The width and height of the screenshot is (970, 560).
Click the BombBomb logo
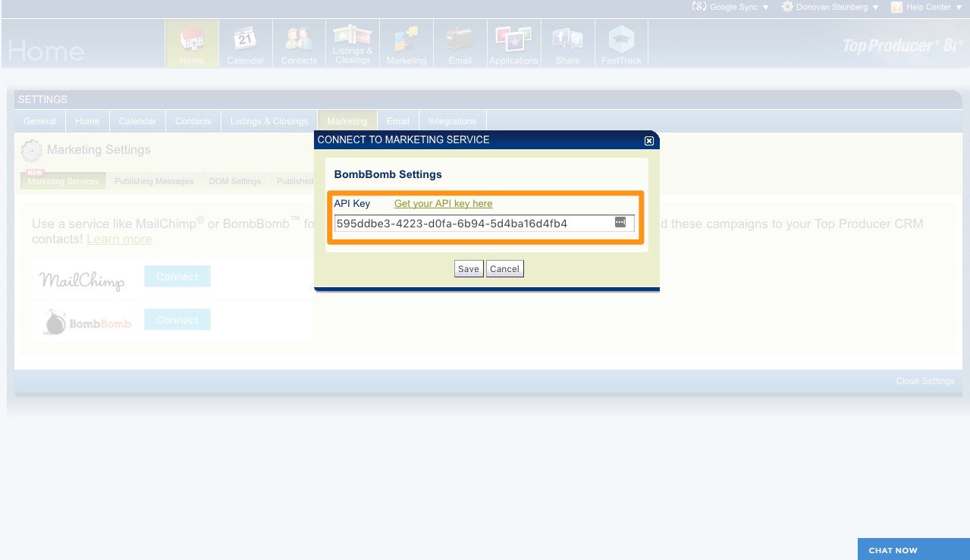click(87, 321)
